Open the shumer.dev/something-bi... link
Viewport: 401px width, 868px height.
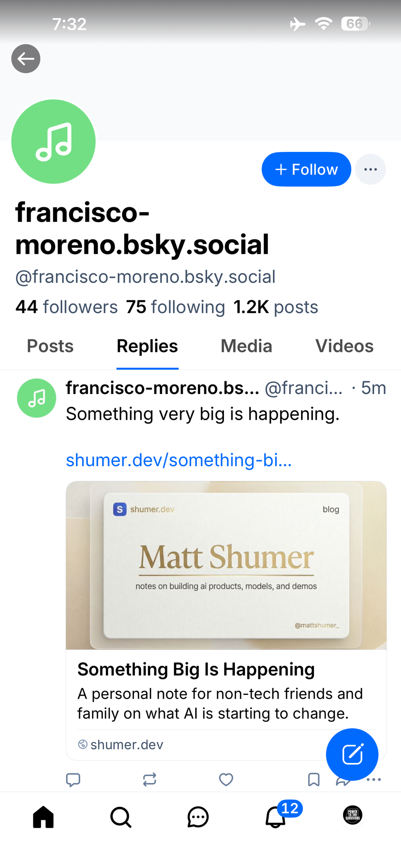coord(178,460)
